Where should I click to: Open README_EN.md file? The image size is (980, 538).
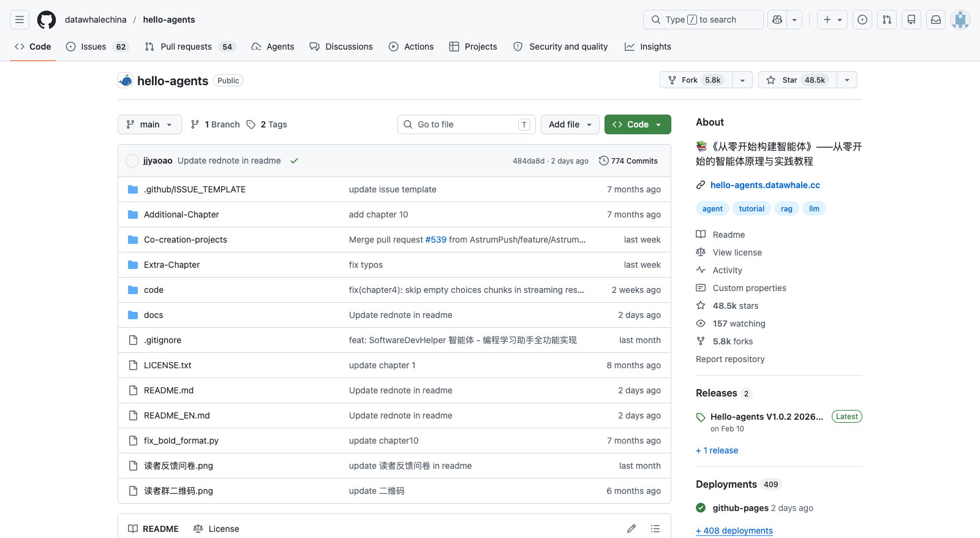click(x=177, y=415)
